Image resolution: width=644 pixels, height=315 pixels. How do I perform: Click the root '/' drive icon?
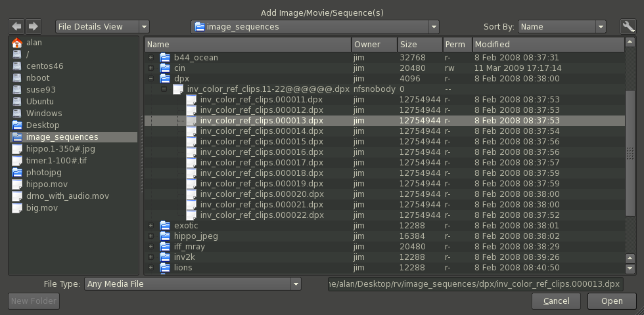pos(17,54)
